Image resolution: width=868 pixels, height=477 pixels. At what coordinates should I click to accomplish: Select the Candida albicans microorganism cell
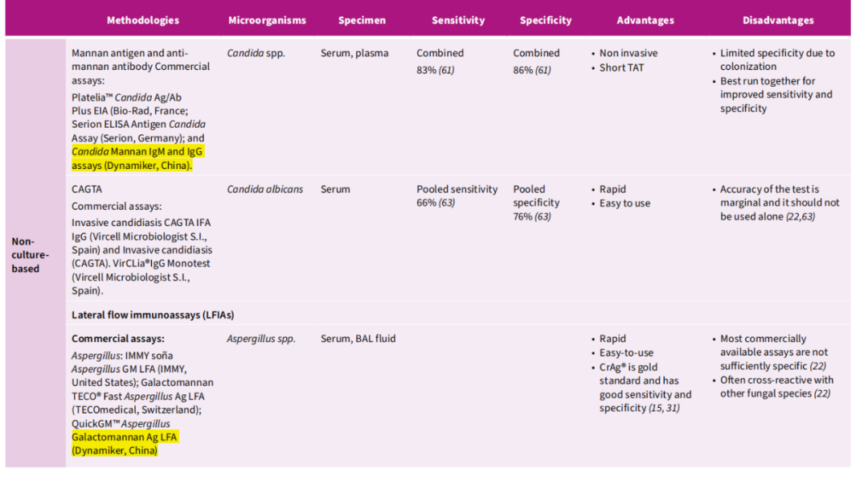(265, 190)
